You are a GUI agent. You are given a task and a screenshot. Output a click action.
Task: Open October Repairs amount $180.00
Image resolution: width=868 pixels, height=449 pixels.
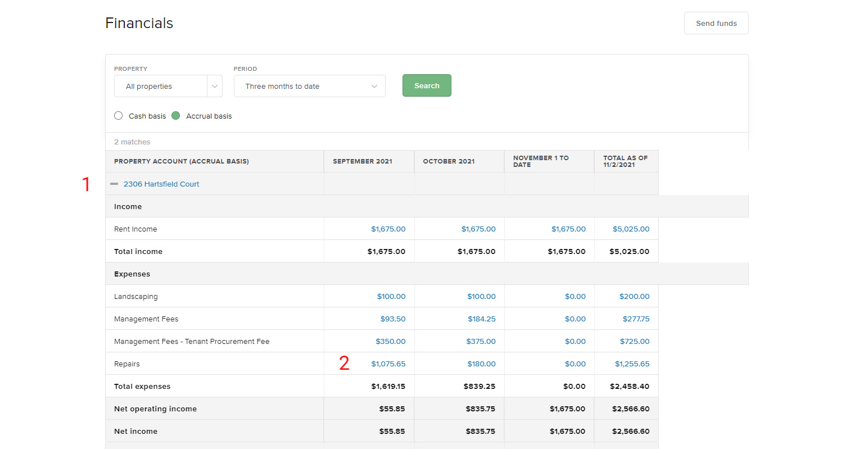482,364
